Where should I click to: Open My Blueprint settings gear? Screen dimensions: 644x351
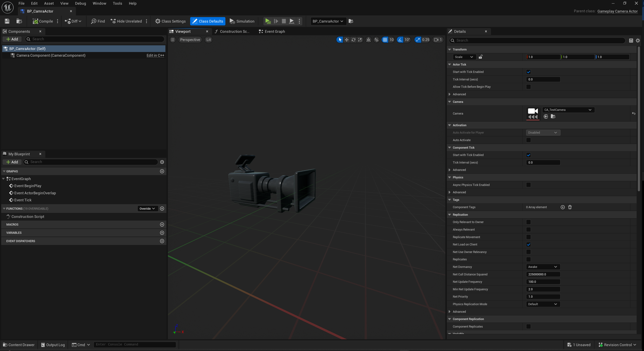162,162
